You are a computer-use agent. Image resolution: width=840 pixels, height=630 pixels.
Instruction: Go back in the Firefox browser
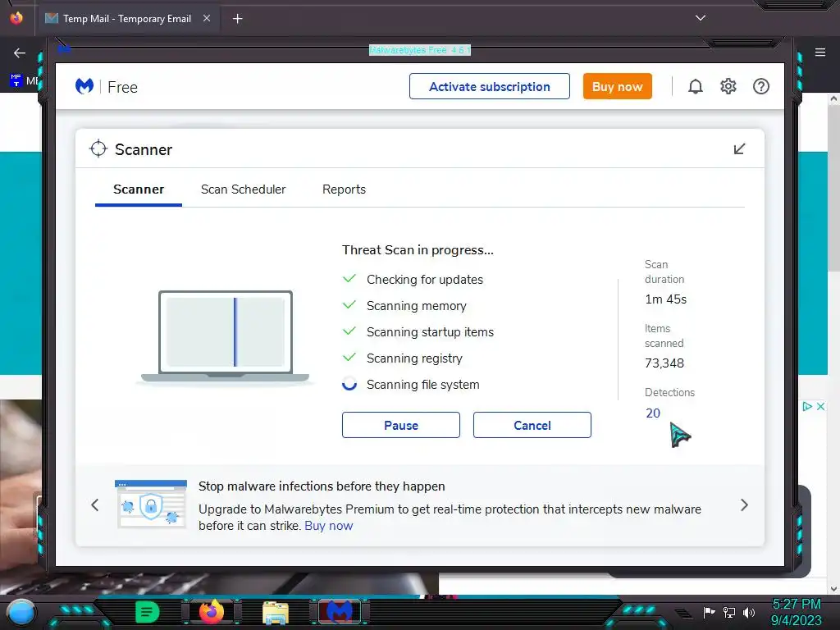[20, 53]
